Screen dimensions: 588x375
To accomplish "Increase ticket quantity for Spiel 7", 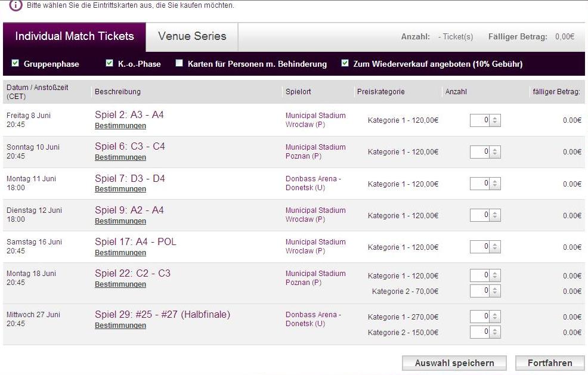I will tap(496, 181).
